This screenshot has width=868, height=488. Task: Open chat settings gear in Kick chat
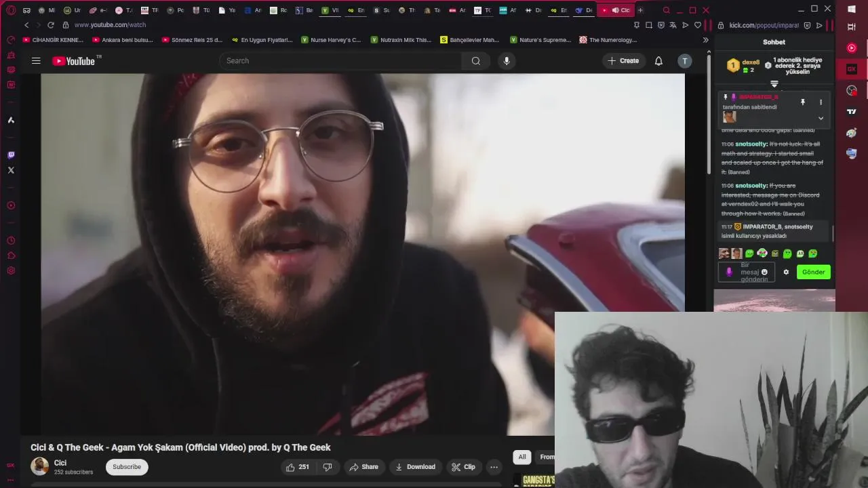tap(786, 272)
